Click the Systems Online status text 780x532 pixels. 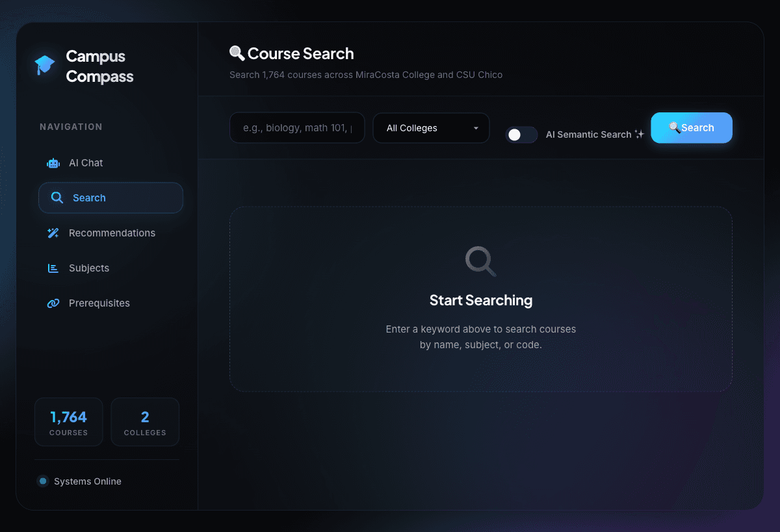click(88, 481)
